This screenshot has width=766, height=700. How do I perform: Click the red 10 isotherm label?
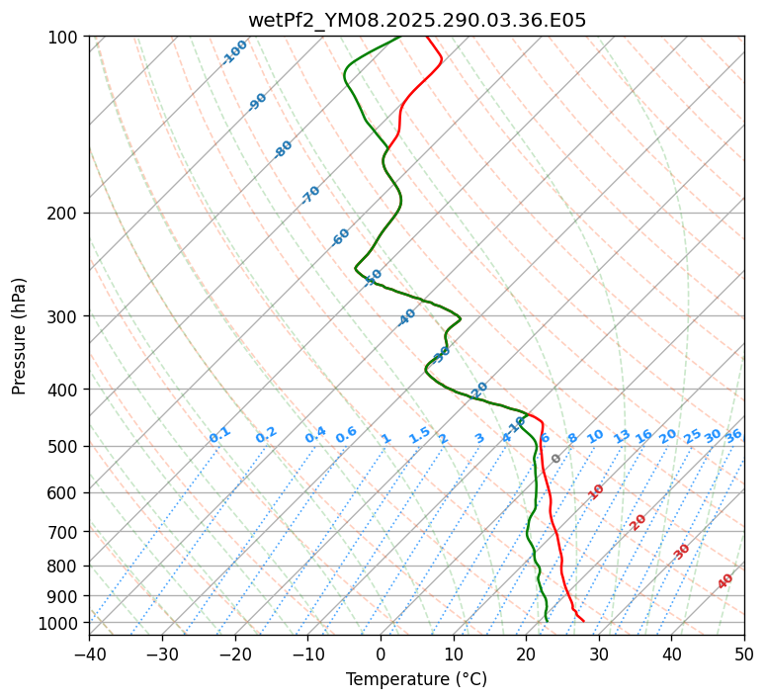(596, 491)
